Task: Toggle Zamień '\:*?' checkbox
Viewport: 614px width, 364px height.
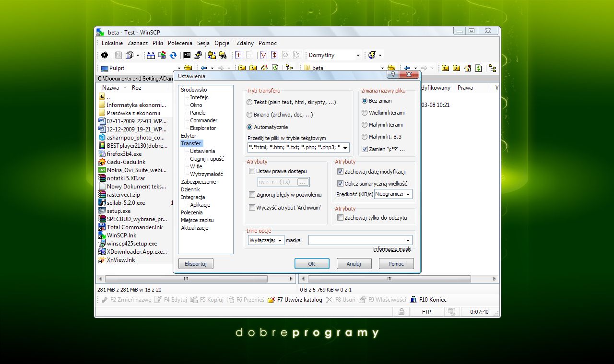Action: (x=365, y=149)
